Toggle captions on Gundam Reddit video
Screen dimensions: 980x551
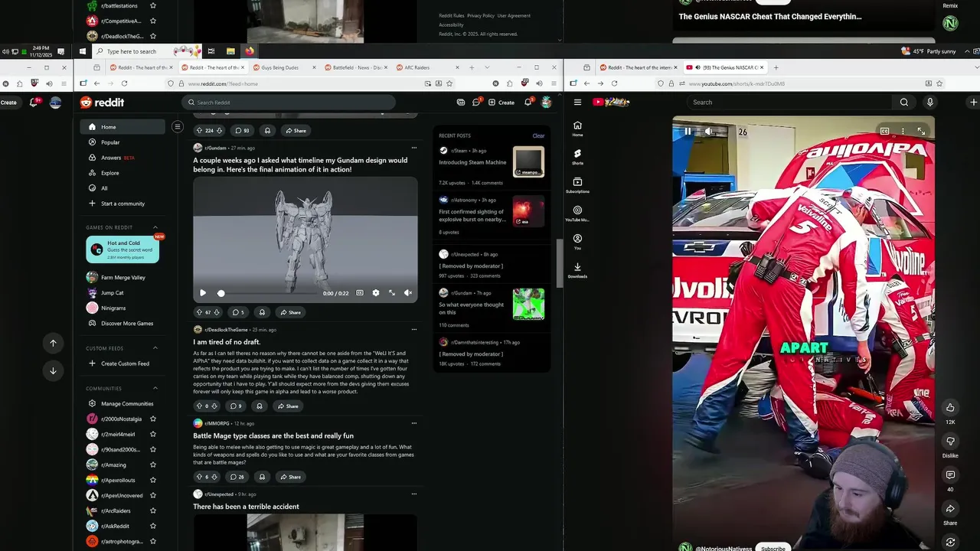[359, 293]
